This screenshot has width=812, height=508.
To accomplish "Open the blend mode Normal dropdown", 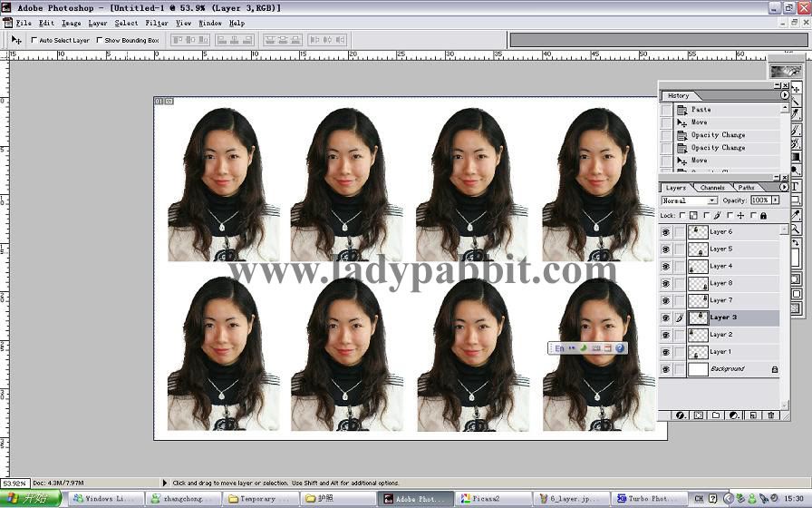I will click(690, 200).
